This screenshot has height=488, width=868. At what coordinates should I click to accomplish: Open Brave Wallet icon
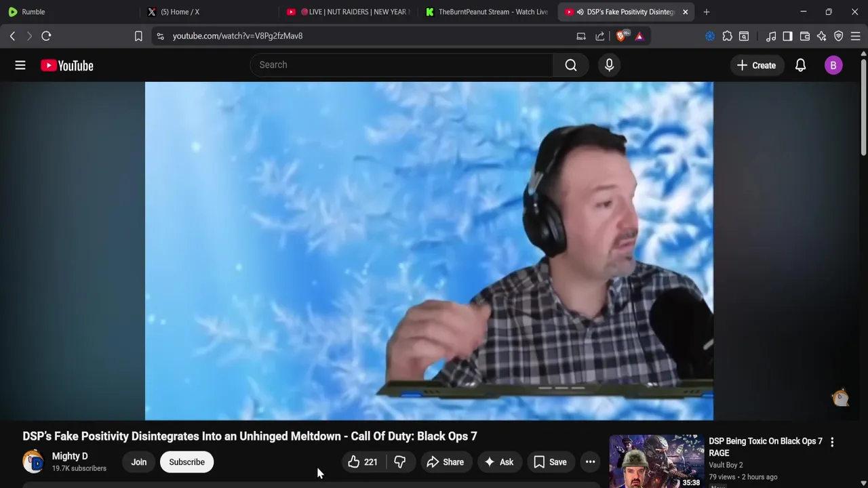tap(805, 36)
